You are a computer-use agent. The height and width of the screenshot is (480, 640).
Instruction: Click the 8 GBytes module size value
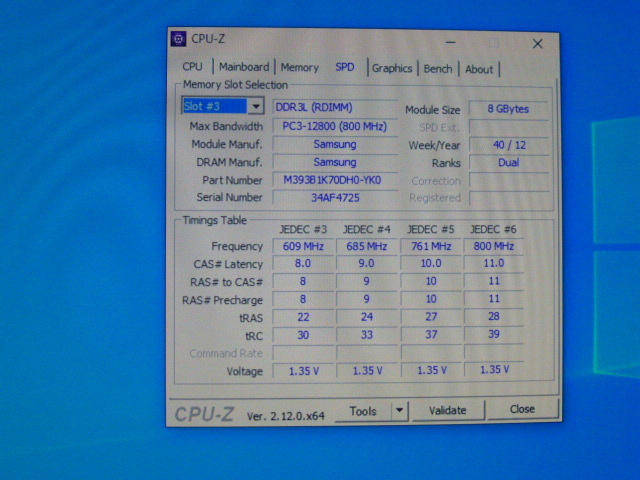pyautogui.click(x=508, y=109)
